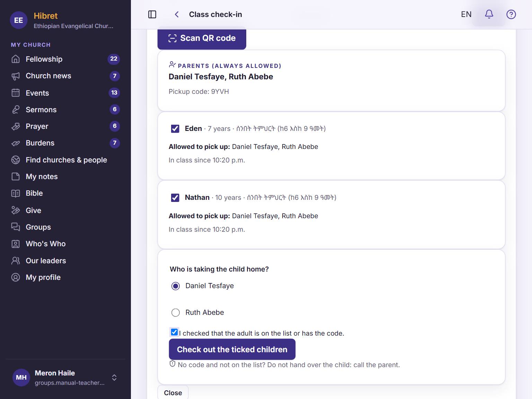This screenshot has height=399, width=532.
Task: Click the Fellowship home icon
Action: coord(16,59)
